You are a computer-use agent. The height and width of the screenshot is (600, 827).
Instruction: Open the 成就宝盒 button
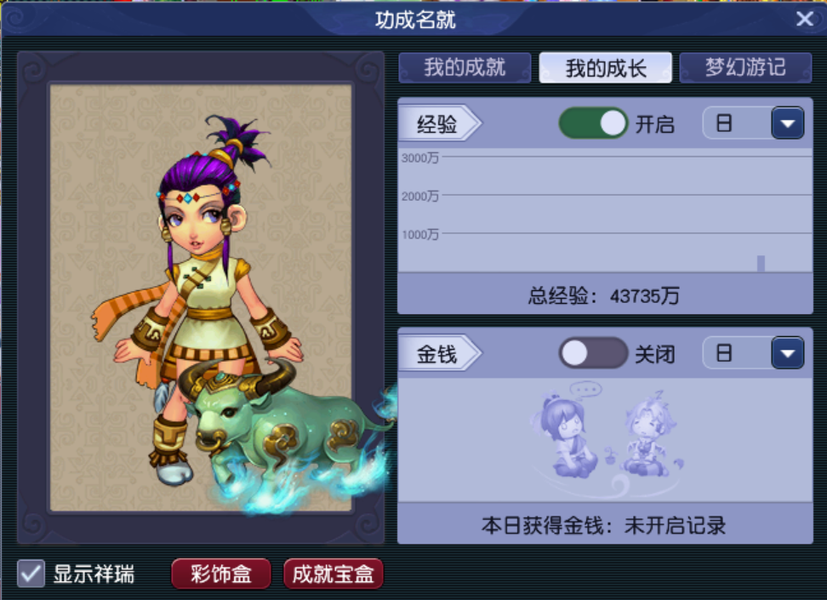[333, 574]
